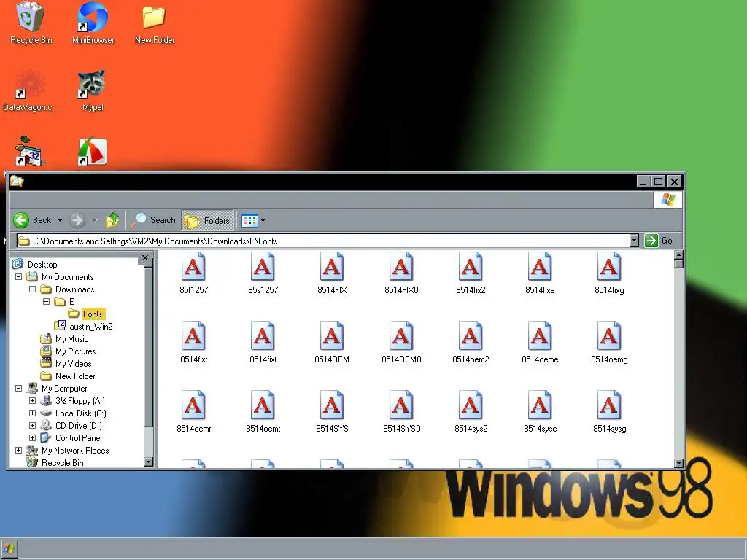Expand the 3½ Floppy (A:) node

coord(32,400)
